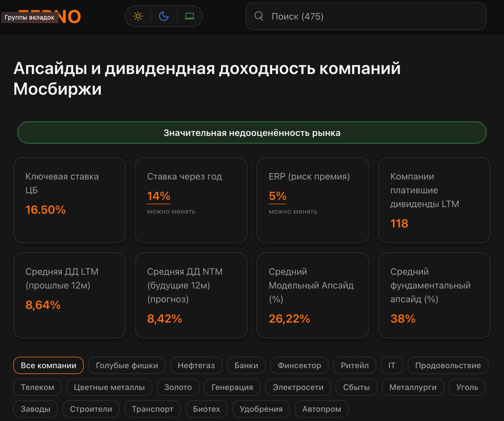The width and height of the screenshot is (504, 421).
Task: Click the Средний Модельный Апсайд label
Action: (x=311, y=285)
